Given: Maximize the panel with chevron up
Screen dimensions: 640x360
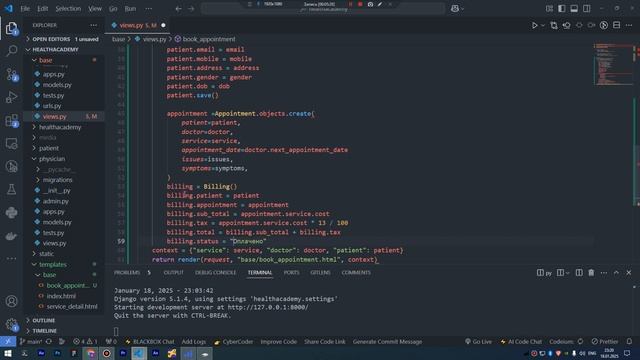Looking at the screenshot, I should click(616, 273).
